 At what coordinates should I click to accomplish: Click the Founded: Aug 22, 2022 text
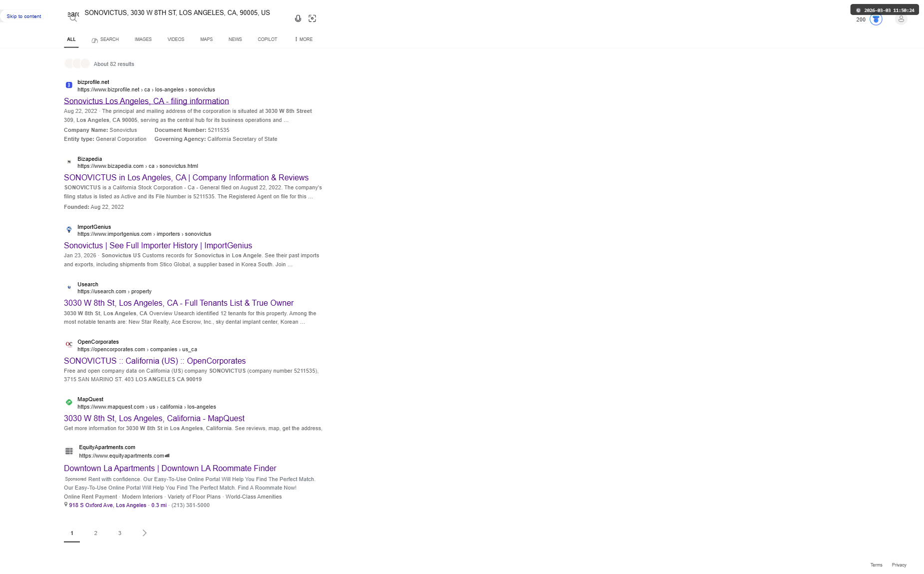94,207
